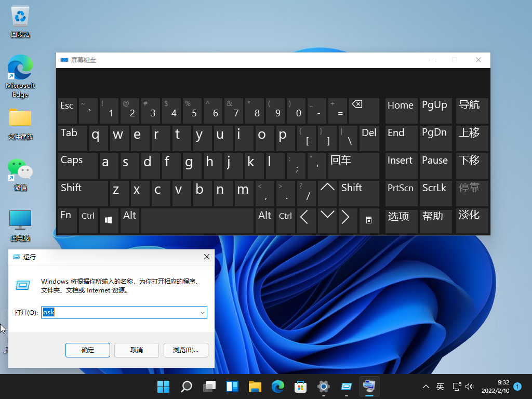
Task: Expand hidden icons in the system tray
Action: click(x=425, y=387)
